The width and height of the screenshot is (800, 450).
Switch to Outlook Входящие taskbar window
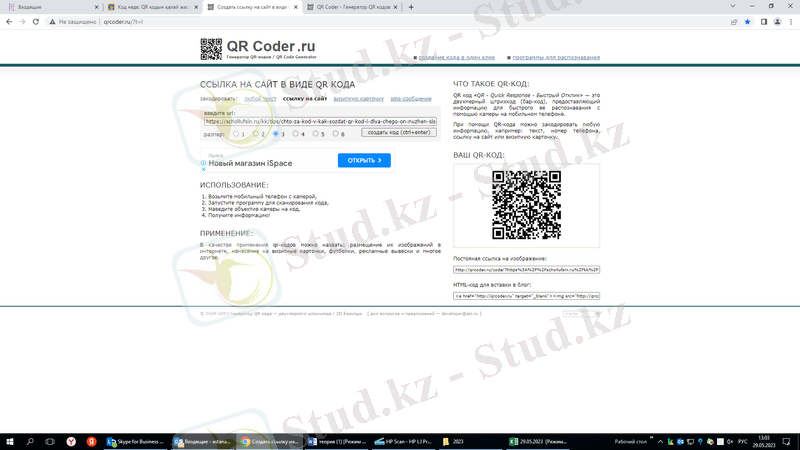(203, 442)
